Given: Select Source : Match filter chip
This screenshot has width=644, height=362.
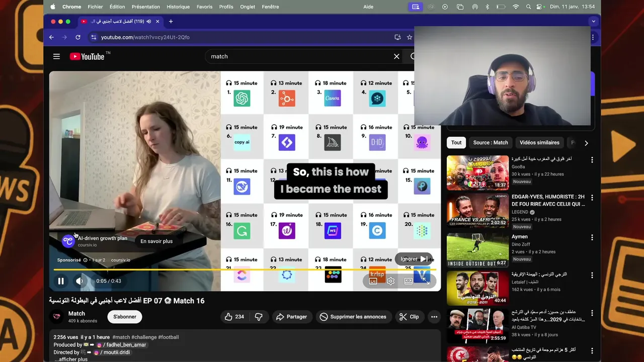Looking at the screenshot, I should point(491,143).
